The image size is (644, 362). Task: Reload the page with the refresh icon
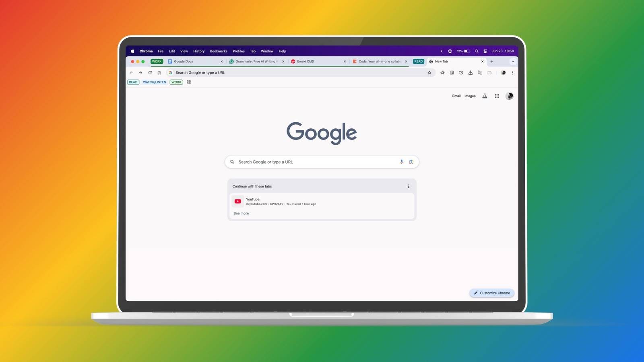pyautogui.click(x=150, y=73)
